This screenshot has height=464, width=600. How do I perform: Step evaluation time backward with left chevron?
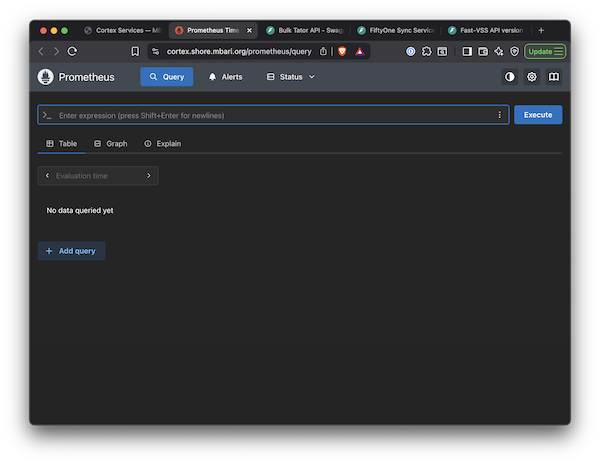tap(47, 176)
